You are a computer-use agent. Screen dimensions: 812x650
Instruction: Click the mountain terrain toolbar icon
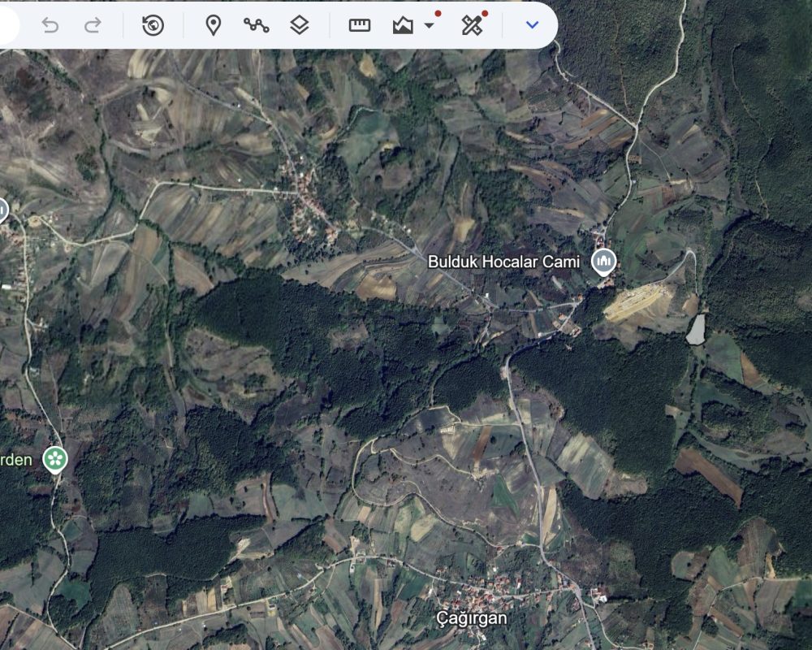point(403,25)
